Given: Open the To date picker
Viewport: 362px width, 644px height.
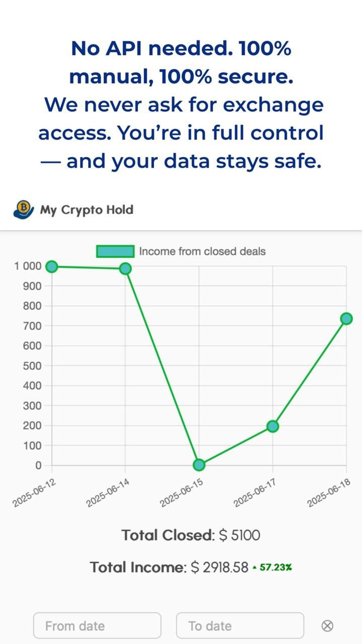Looking at the screenshot, I should (240, 625).
